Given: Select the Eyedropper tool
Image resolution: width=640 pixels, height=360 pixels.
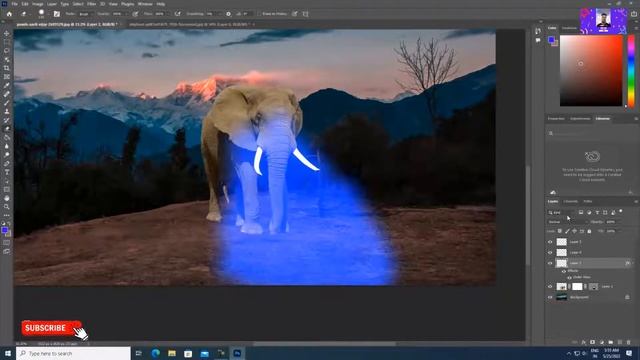Looking at the screenshot, I should click(x=7, y=85).
